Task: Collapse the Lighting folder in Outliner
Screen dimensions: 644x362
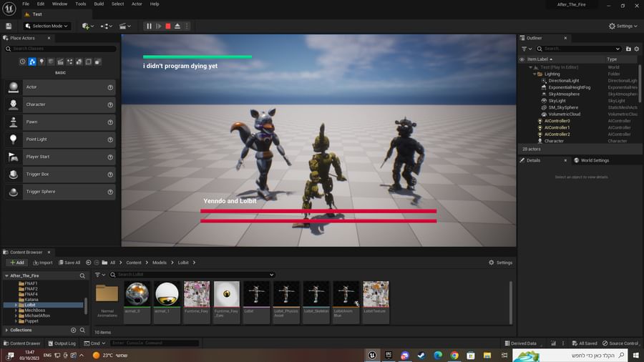Action: 535,74
